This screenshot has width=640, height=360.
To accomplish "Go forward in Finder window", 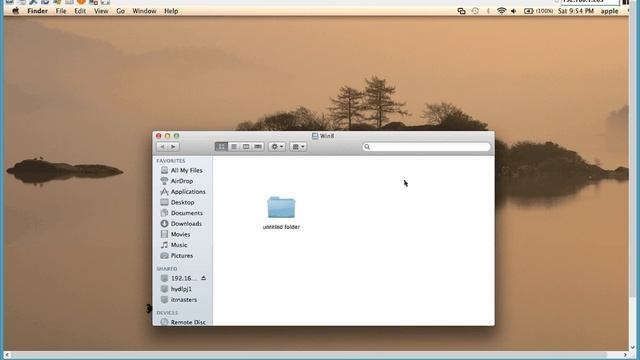I will (x=173, y=147).
